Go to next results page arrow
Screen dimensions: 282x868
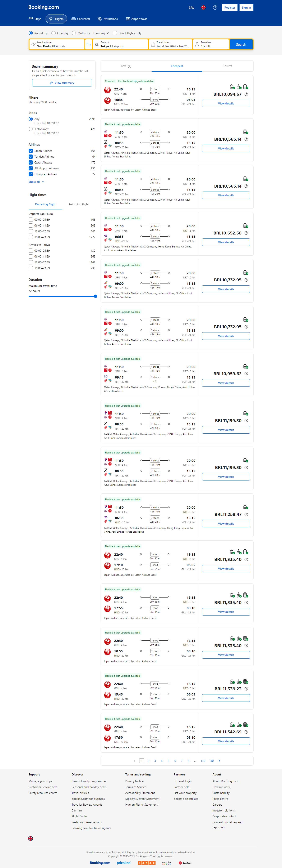219,761
